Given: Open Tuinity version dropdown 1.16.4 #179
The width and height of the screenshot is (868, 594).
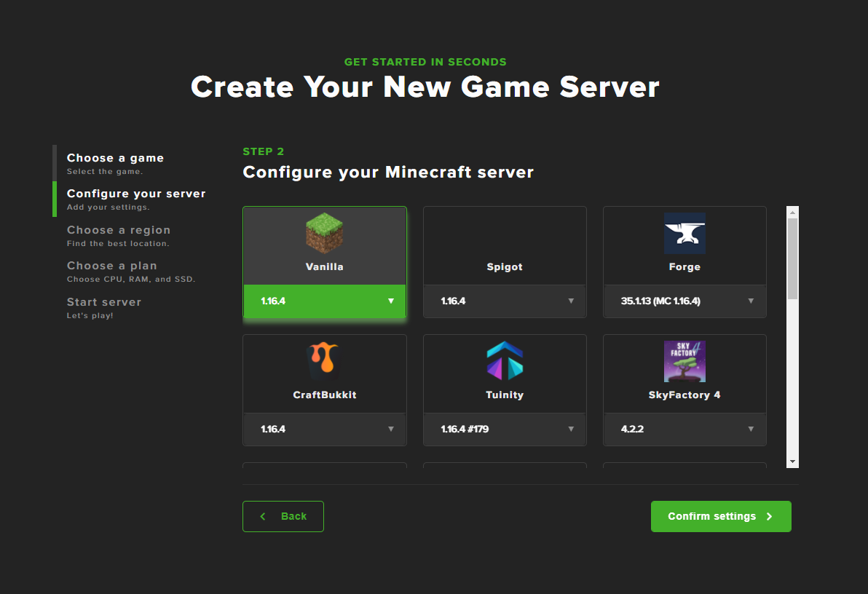Looking at the screenshot, I should coord(505,429).
